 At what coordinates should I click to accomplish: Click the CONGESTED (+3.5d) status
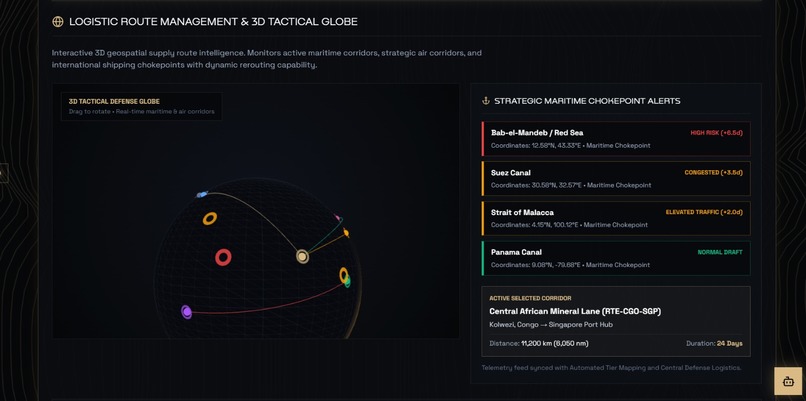(713, 173)
